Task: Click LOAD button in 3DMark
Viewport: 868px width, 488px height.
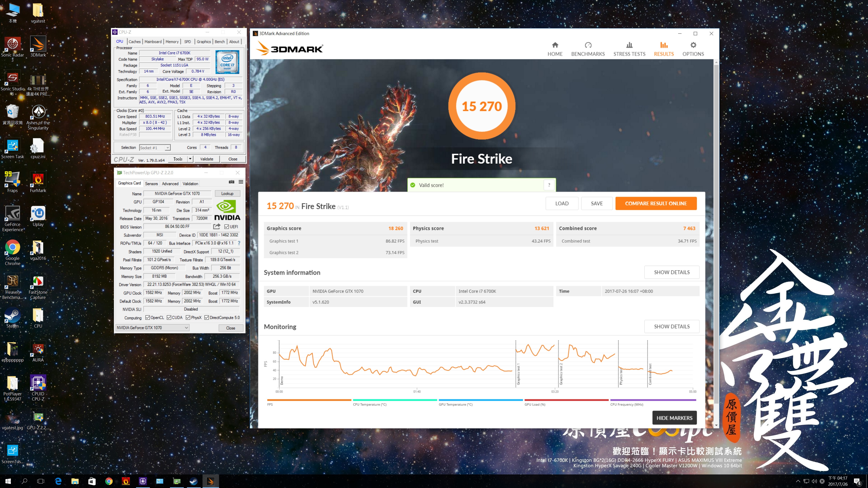Action: click(562, 203)
